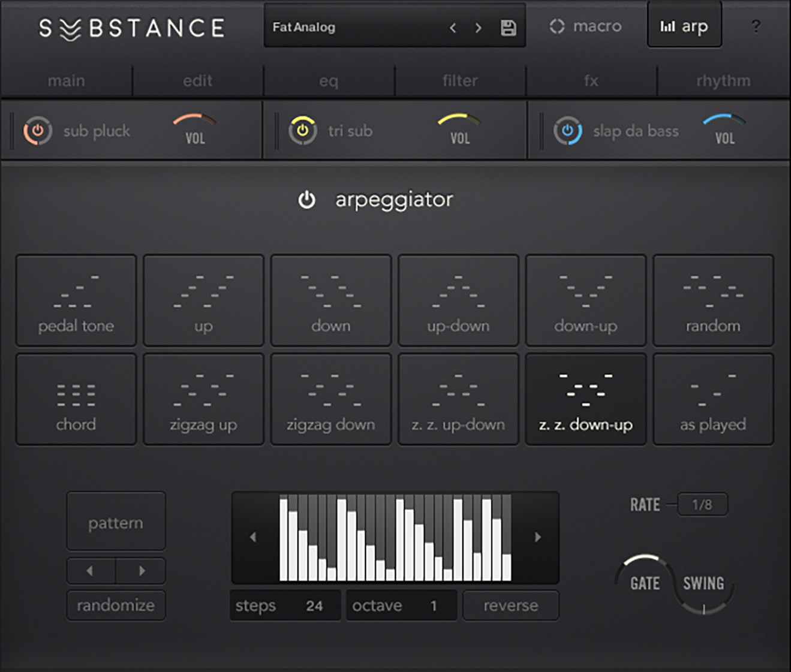Select the as played arpeggiator mode
The image size is (791, 672).
tap(713, 399)
